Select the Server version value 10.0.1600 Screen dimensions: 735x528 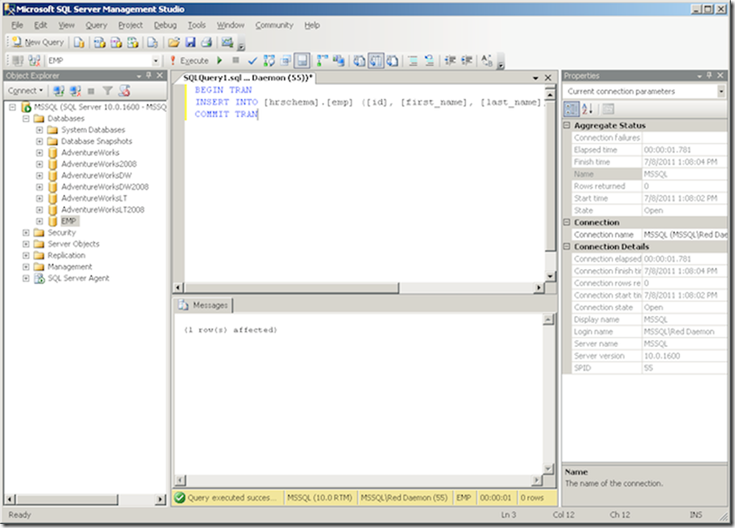pyautogui.click(x=662, y=356)
